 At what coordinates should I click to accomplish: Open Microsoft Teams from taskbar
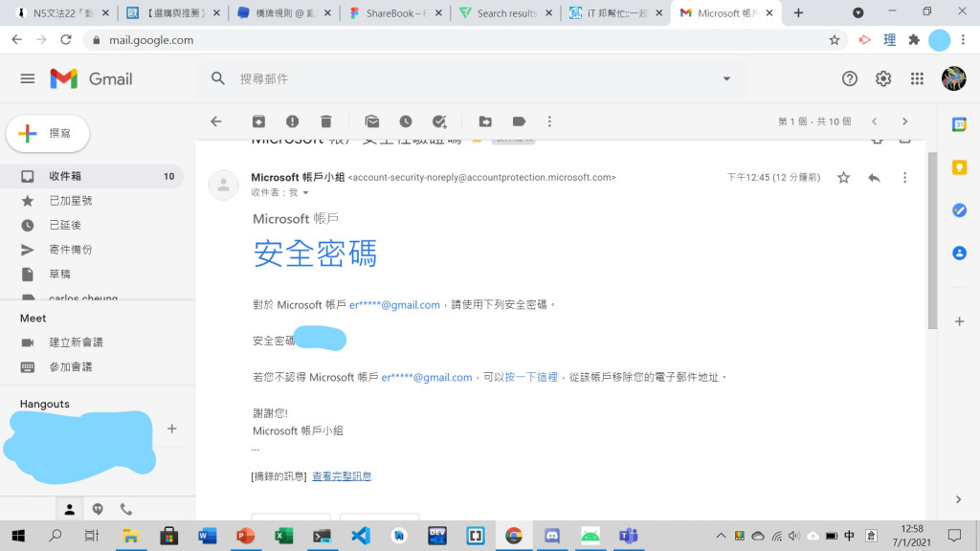pyautogui.click(x=628, y=536)
